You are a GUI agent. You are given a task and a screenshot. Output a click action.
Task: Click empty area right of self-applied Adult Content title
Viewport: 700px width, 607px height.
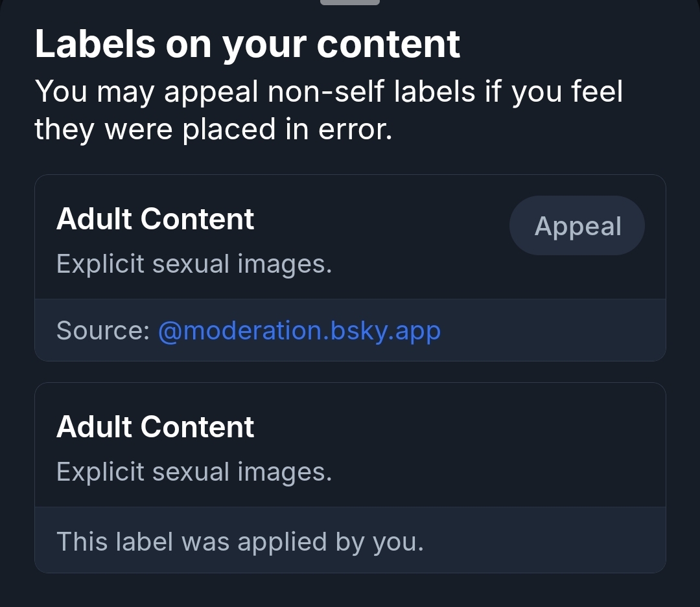(x=454, y=428)
